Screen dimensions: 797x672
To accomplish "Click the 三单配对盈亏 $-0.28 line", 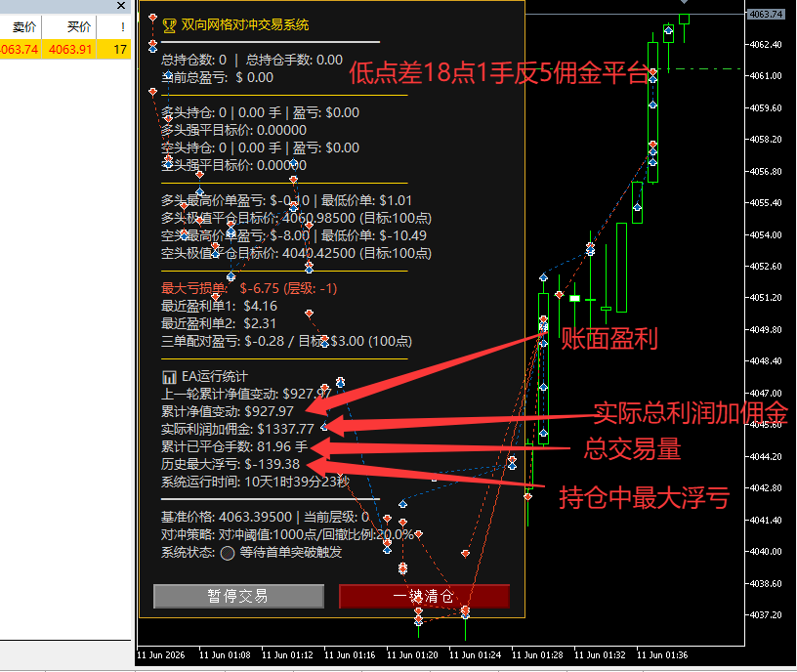I will pos(287,342).
